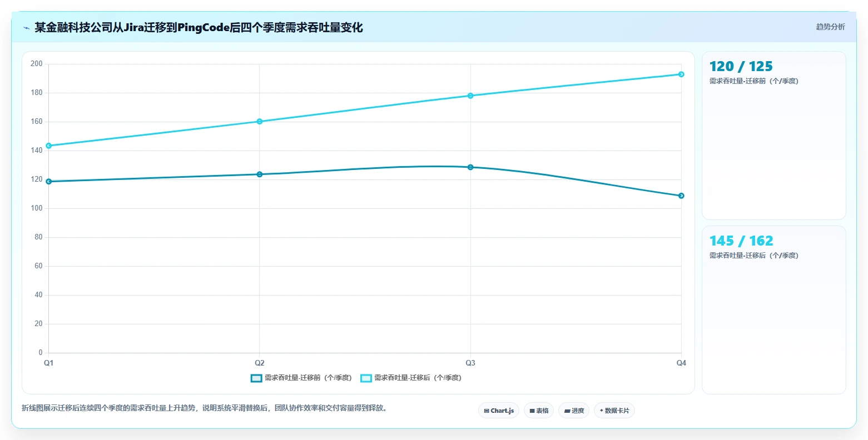The height and width of the screenshot is (440, 868).
Task: Click the Chart.js tag
Action: (499, 411)
